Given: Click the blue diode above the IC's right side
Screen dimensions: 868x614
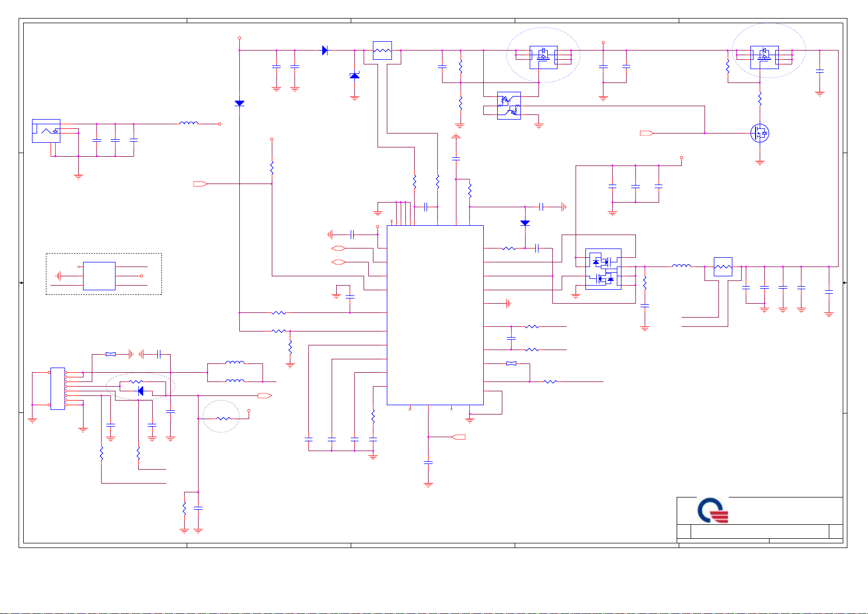Looking at the screenshot, I should coord(525,223).
